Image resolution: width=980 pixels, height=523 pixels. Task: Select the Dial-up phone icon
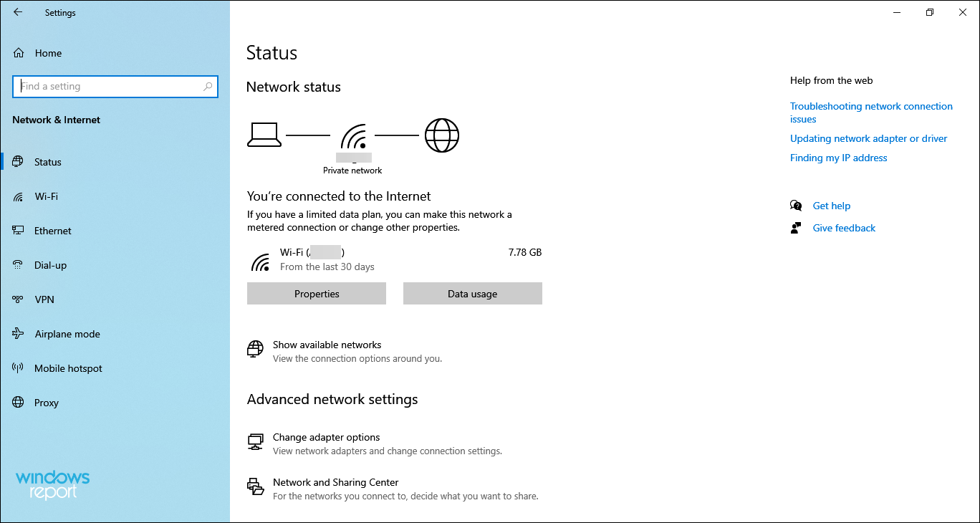tap(18, 264)
